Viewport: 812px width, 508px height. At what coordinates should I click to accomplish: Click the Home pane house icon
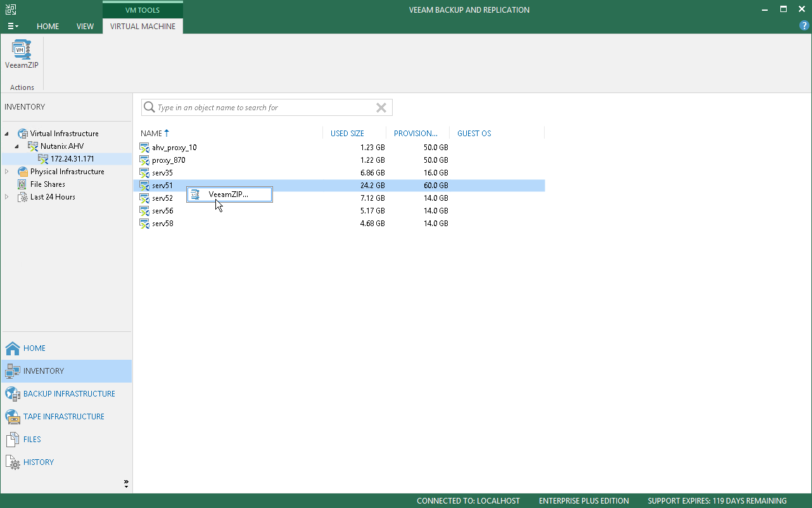(x=13, y=348)
